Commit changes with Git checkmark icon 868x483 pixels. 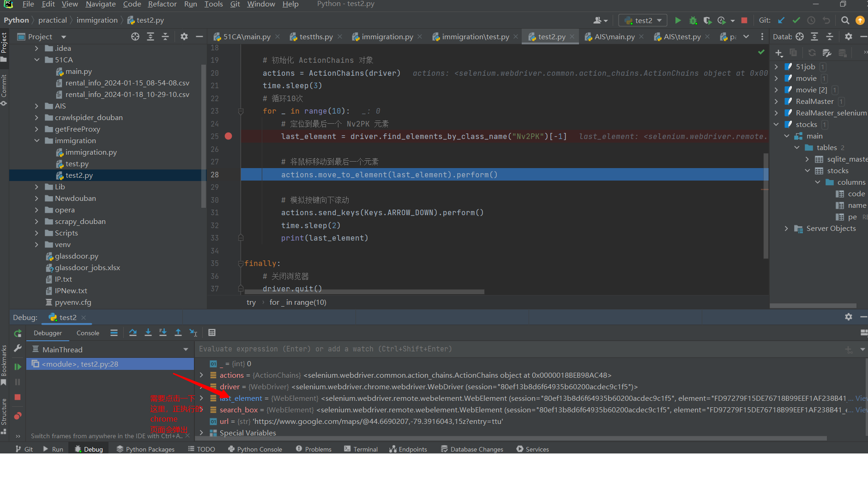[796, 20]
